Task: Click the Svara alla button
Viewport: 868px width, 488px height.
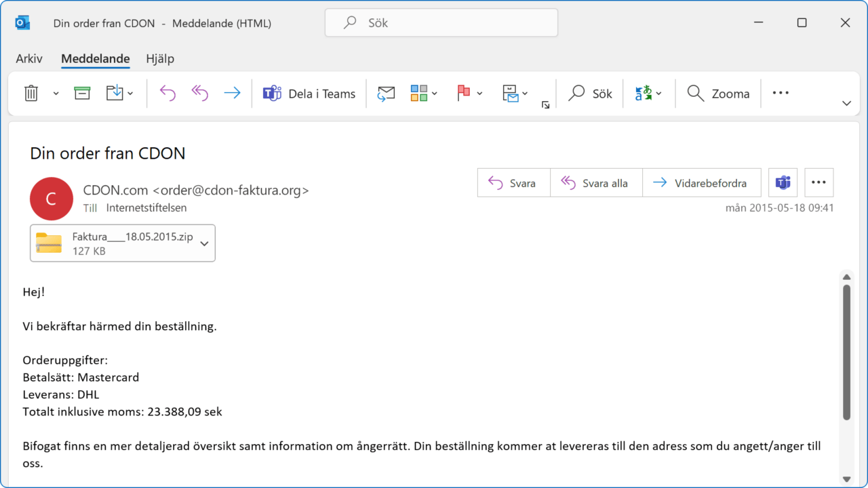Action: click(596, 183)
